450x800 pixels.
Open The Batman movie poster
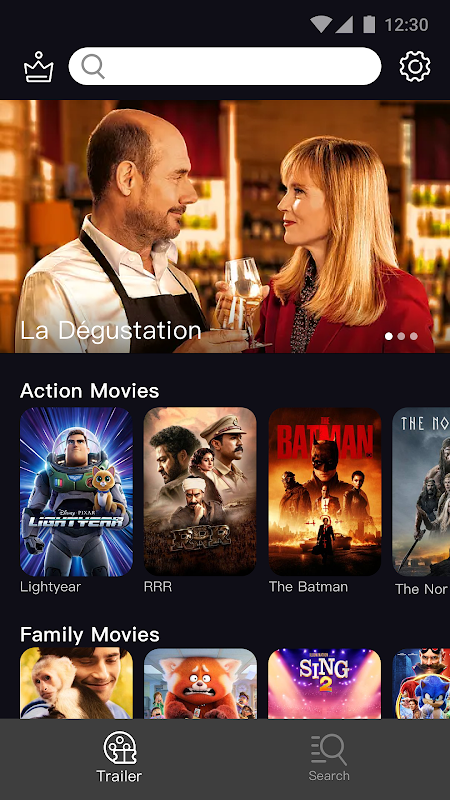click(325, 492)
